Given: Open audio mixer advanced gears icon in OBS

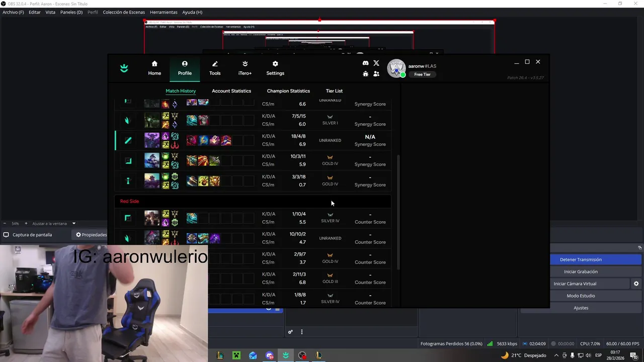Looking at the screenshot, I should tap(290, 332).
